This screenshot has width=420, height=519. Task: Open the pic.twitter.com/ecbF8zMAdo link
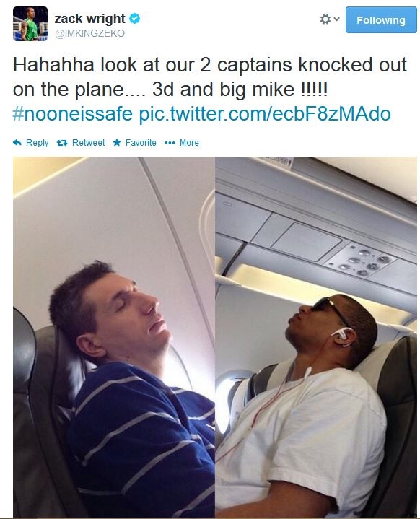tap(265, 113)
